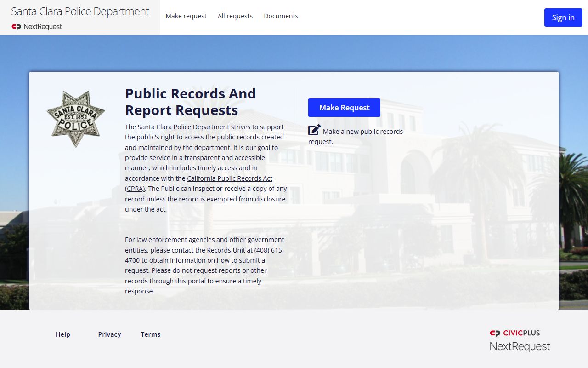This screenshot has width=588, height=368.
Task: Click the Santa Clara Police Department title
Action: pos(80,11)
